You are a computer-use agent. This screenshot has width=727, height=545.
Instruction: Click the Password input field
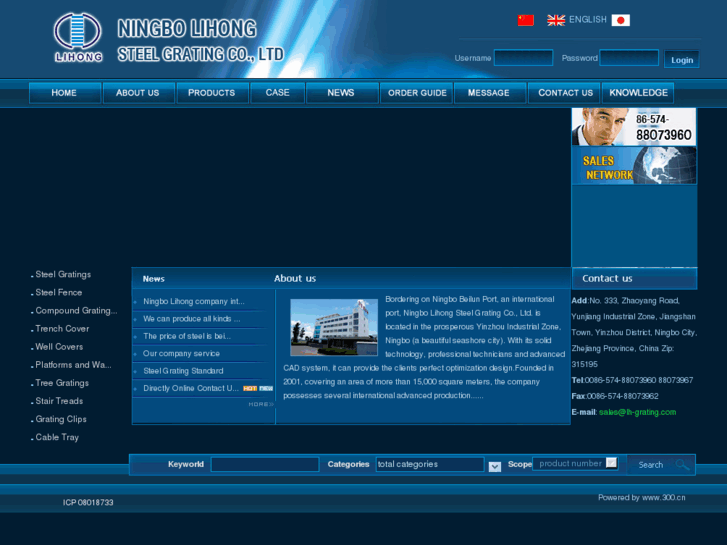(x=629, y=58)
